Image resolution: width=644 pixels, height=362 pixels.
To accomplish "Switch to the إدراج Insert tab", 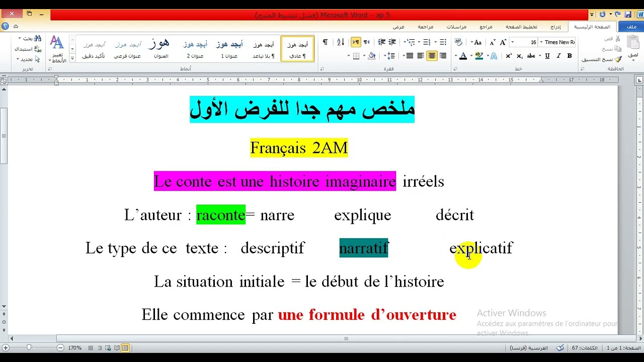I will [555, 27].
